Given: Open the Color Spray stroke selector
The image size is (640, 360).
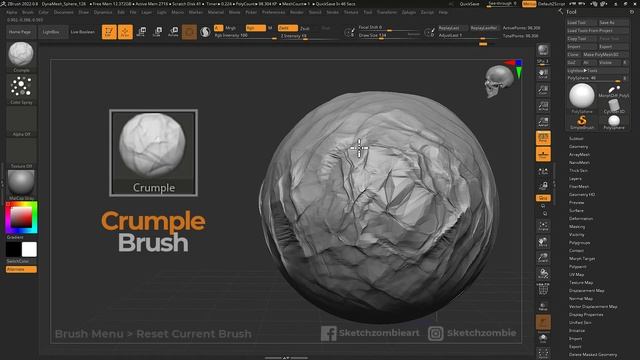Looking at the screenshot, I should (x=21, y=89).
